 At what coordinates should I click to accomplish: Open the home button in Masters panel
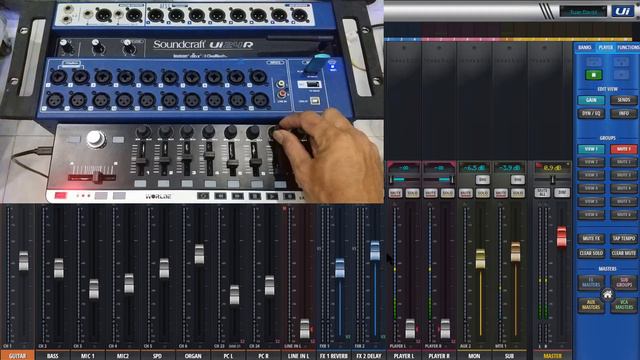[x=607, y=294]
